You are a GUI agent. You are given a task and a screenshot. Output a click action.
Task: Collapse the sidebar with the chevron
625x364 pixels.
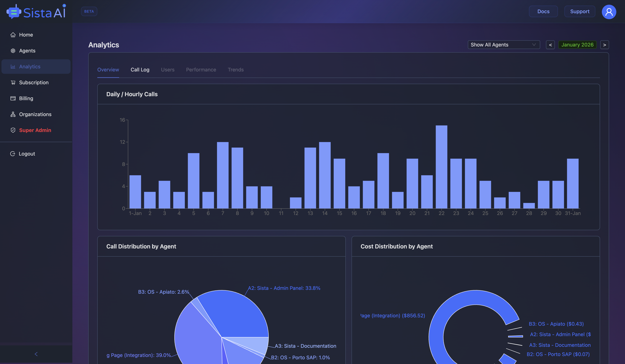pyautogui.click(x=36, y=354)
